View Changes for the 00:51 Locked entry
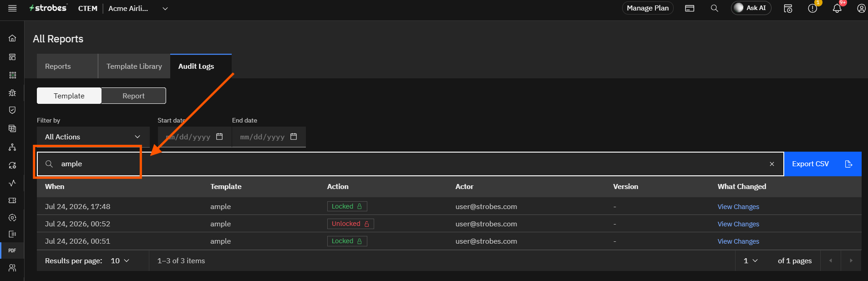868x281 pixels. point(738,241)
